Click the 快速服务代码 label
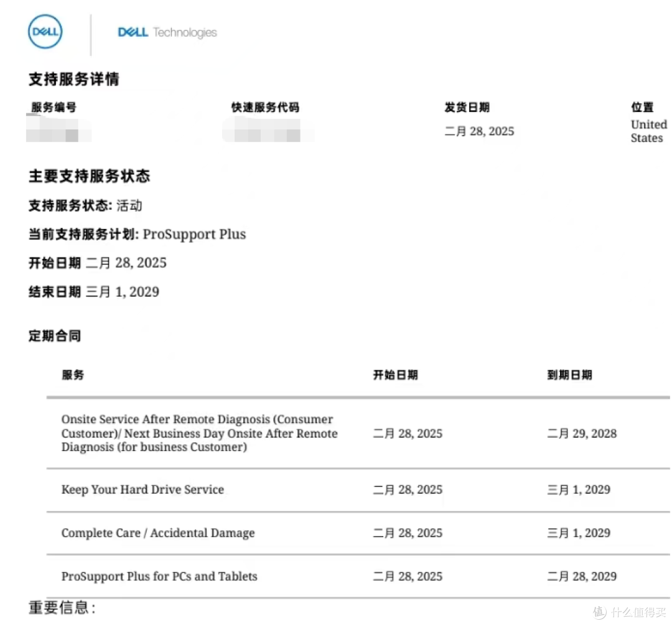 point(265,107)
